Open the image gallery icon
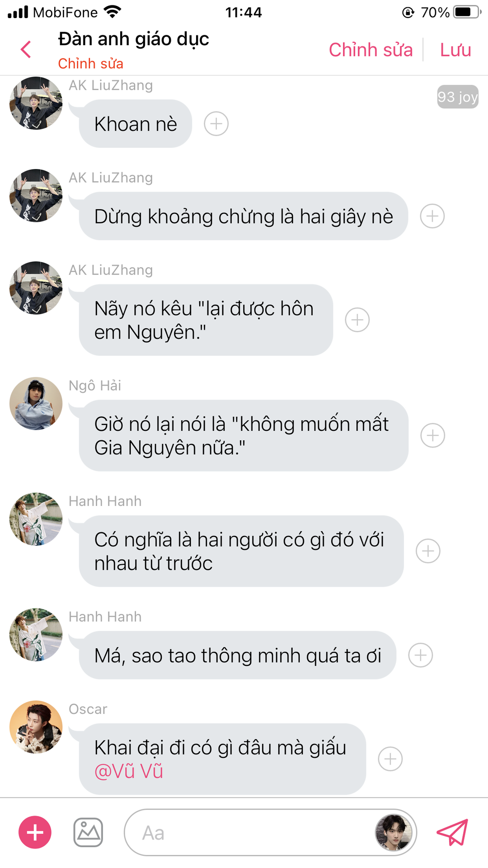The width and height of the screenshot is (488, 868). (88, 832)
